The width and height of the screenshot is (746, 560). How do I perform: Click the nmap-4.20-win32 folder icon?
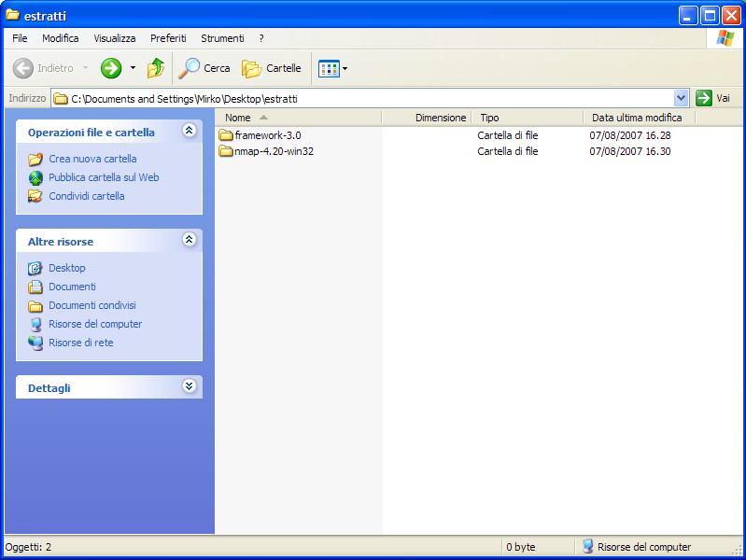pos(226,151)
